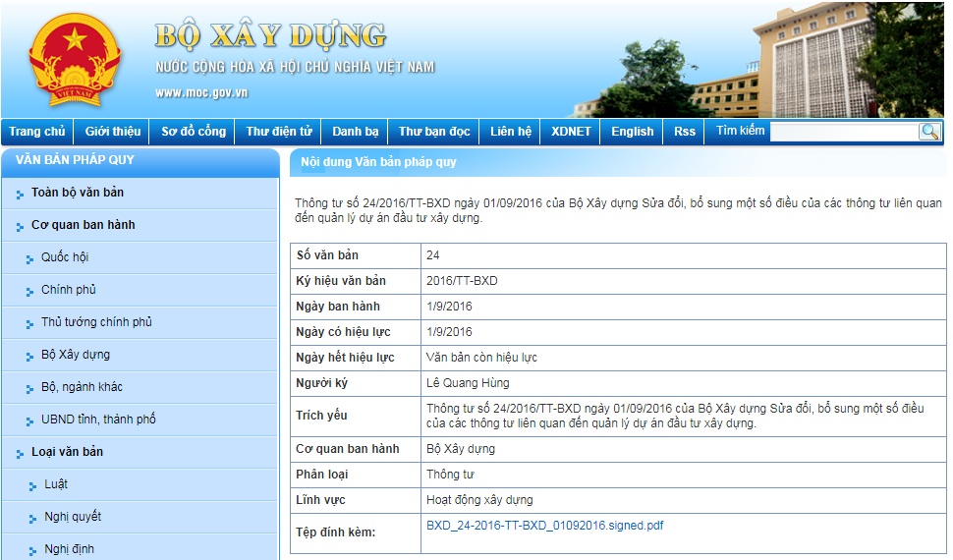This screenshot has width=953, height=560.
Task: Click the bullet icon next to Quốc hội
Action: pyautogui.click(x=30, y=258)
